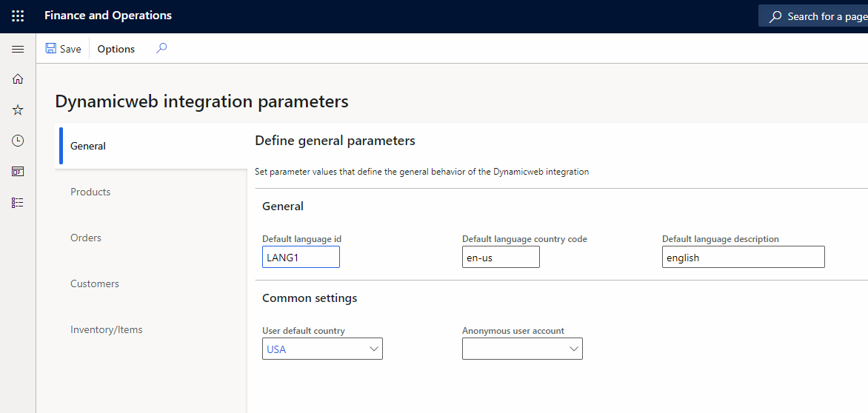This screenshot has height=413, width=868.
Task: Open the Customers tab
Action: pyautogui.click(x=95, y=283)
